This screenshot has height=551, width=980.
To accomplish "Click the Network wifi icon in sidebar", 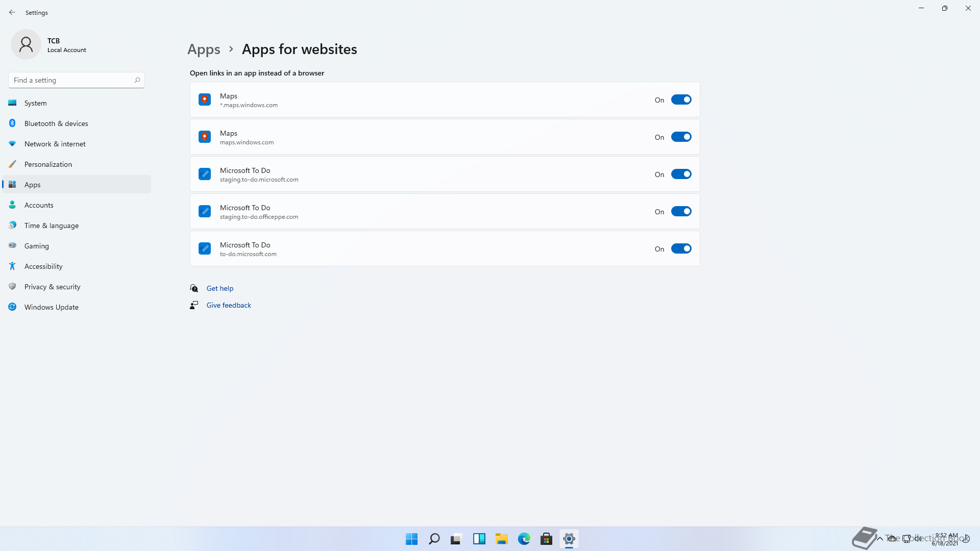I will (12, 144).
